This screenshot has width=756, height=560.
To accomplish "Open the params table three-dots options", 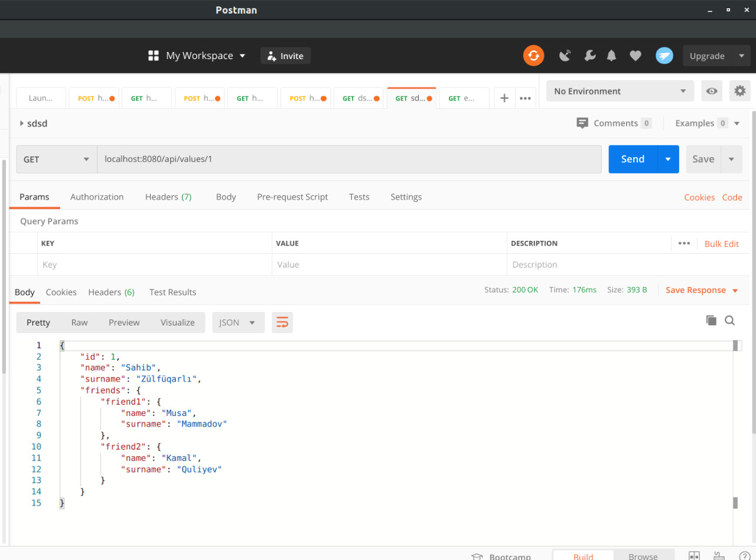I will click(x=684, y=243).
